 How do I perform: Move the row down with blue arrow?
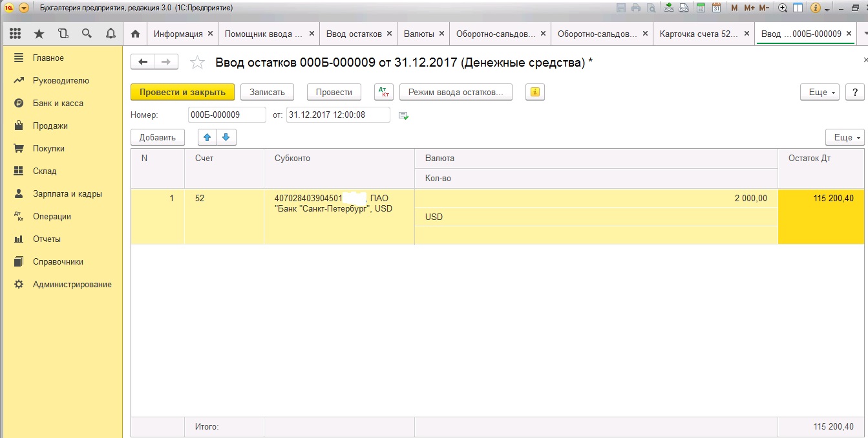(x=226, y=137)
